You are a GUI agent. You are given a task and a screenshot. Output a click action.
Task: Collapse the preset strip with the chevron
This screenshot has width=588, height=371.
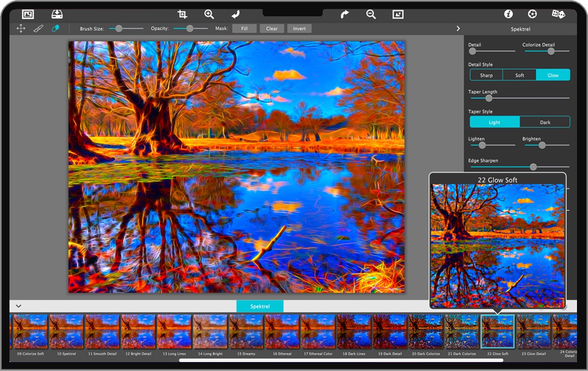pyautogui.click(x=18, y=306)
